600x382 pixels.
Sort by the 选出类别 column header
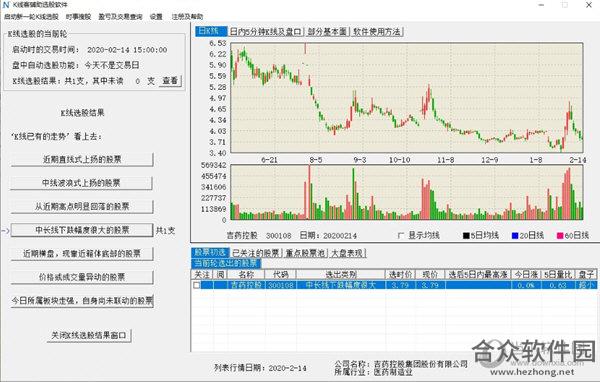tap(340, 274)
